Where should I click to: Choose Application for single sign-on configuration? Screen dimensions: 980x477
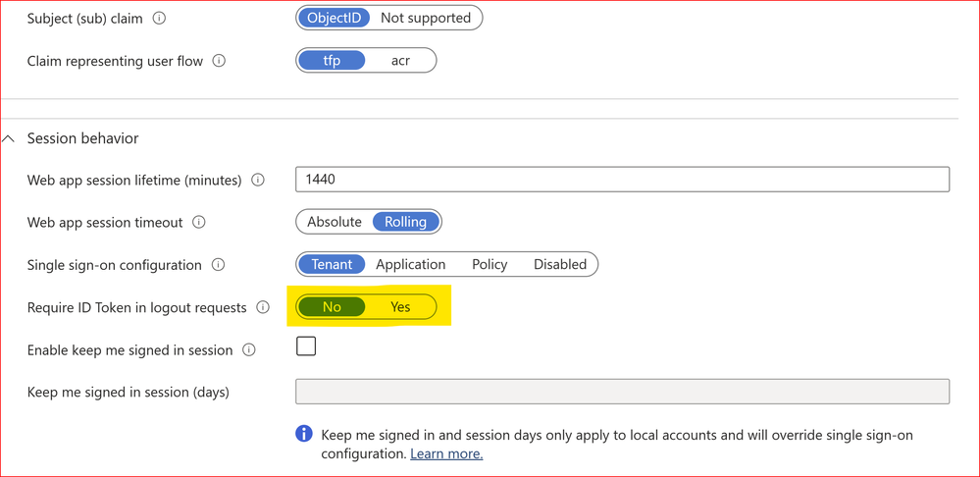tap(410, 264)
